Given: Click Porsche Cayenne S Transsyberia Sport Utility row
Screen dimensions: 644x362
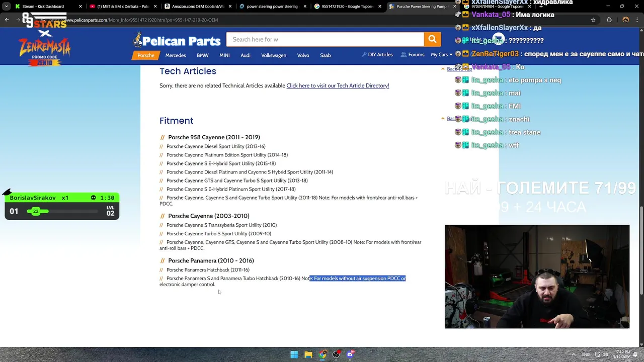Looking at the screenshot, I should click(221, 225).
